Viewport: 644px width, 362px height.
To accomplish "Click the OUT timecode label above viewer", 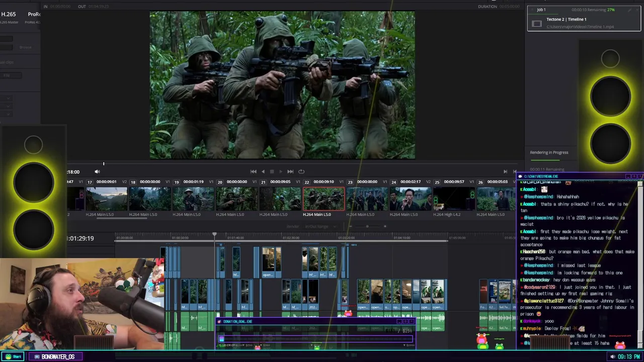I will point(82,7).
